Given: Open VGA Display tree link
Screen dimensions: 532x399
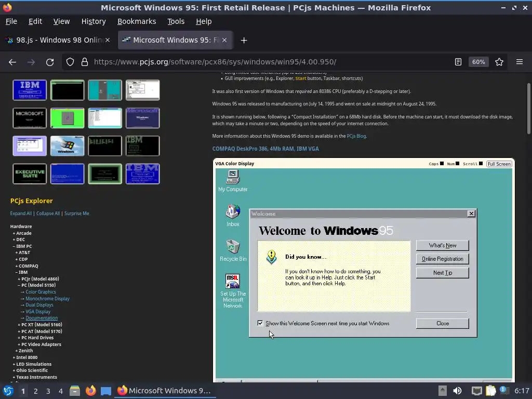Looking at the screenshot, I should click(x=38, y=312).
